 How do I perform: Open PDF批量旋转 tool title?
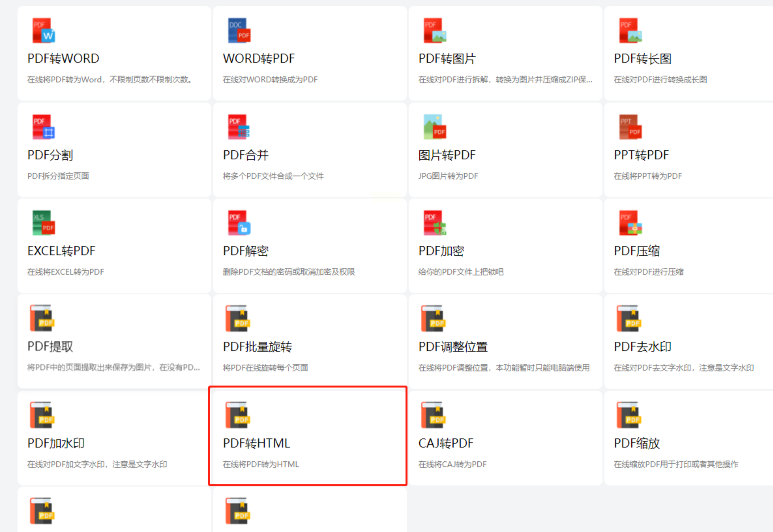tap(257, 346)
